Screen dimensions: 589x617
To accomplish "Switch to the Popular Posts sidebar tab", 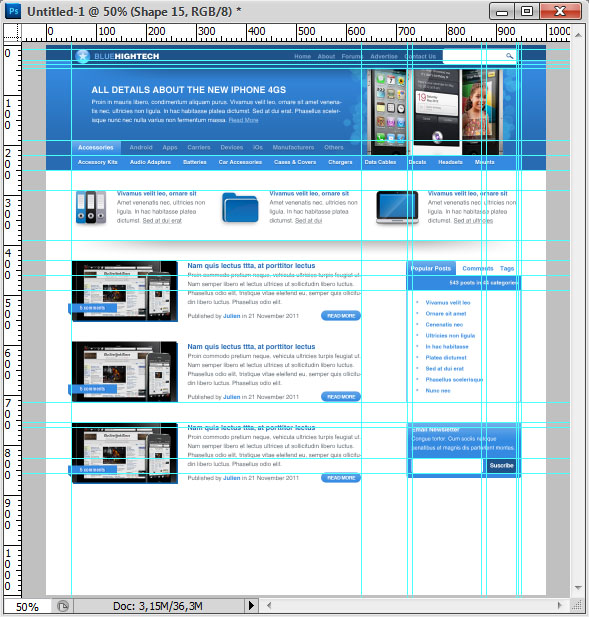I will pos(431,268).
